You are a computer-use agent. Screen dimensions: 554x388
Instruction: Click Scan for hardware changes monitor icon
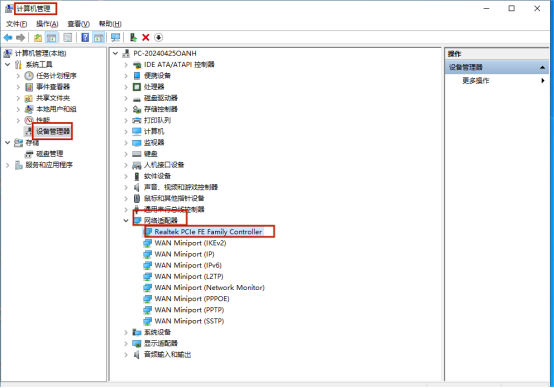[x=116, y=37]
